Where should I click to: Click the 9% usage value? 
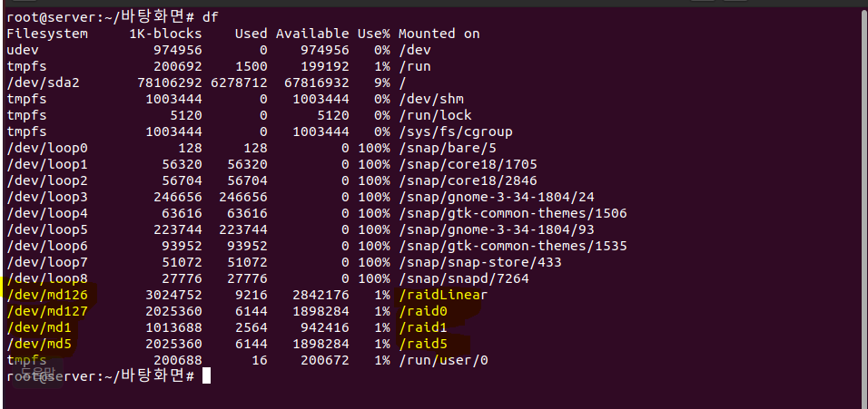382,83
